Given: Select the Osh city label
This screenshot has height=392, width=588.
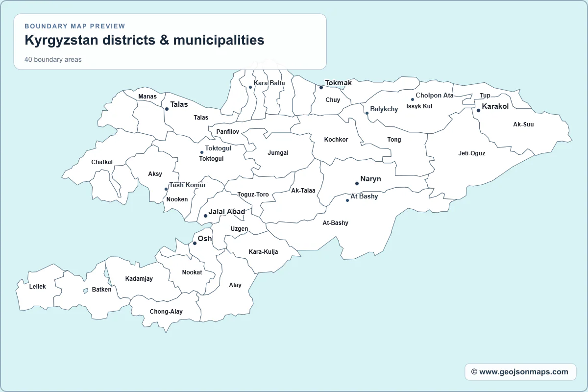Looking at the screenshot, I should point(205,239).
